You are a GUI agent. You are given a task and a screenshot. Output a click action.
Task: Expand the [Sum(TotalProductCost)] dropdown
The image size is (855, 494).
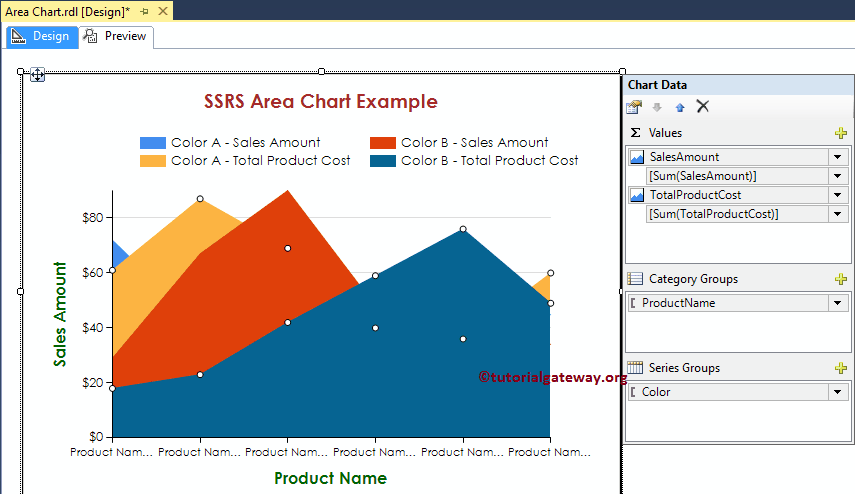click(x=837, y=214)
